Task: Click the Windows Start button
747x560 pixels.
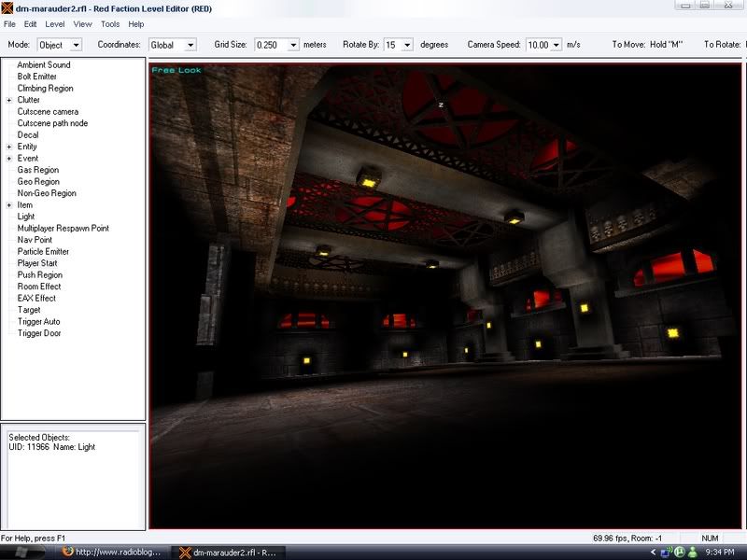Action: pos(22,553)
